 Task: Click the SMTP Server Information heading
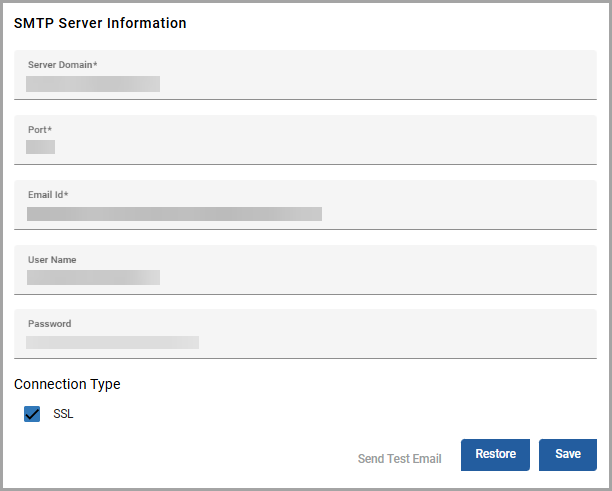(100, 23)
